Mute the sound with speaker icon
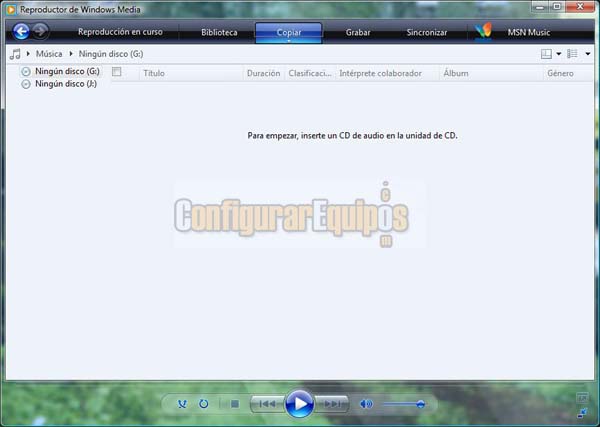The image size is (600, 427). [366, 404]
